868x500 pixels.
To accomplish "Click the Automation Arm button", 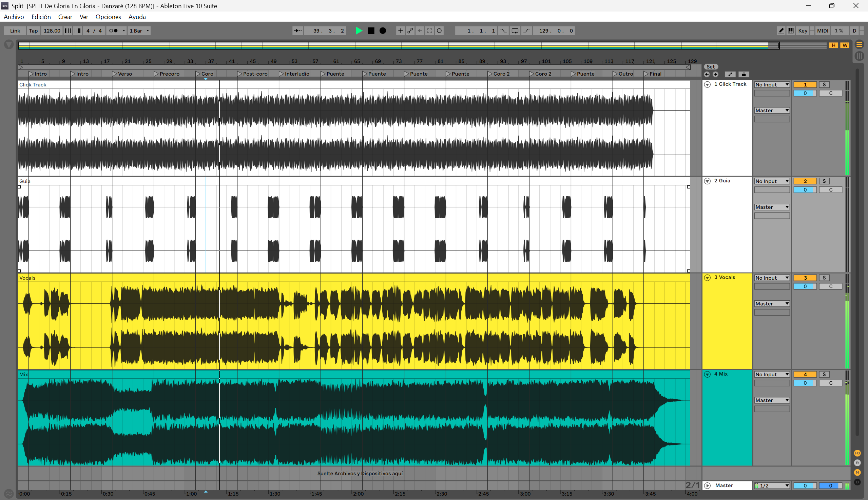I will pyautogui.click(x=410, y=31).
